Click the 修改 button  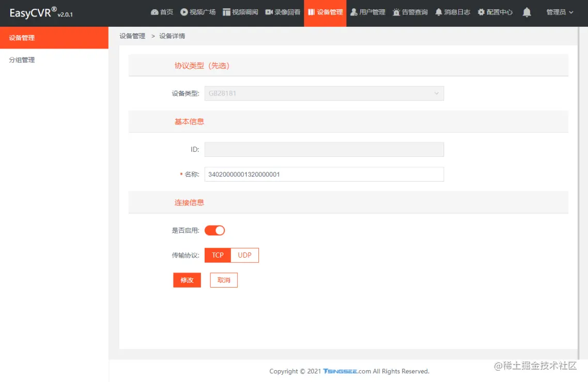(187, 280)
